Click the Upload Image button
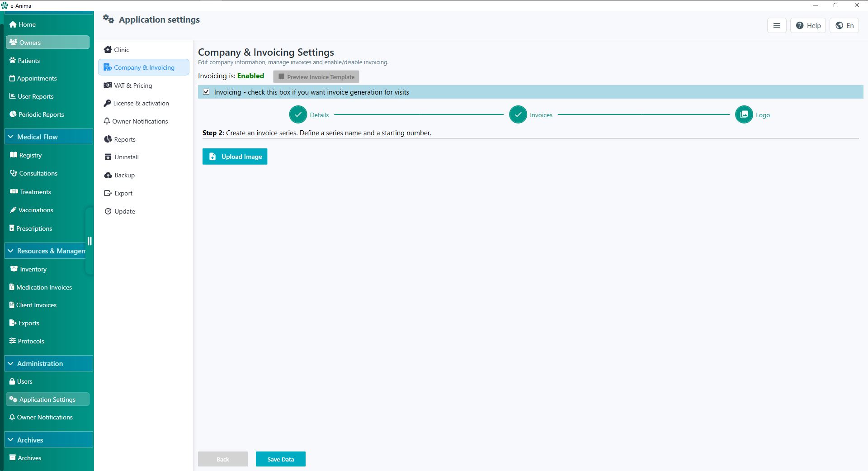The image size is (868, 471). [x=235, y=156]
